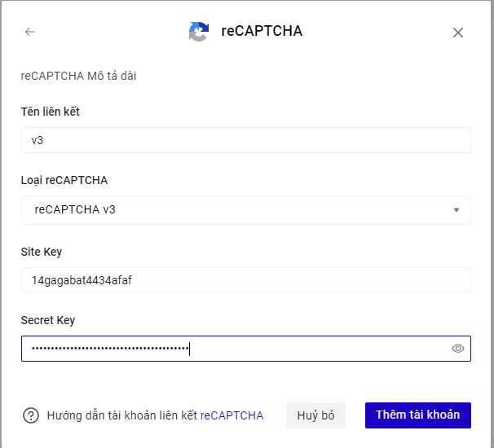Viewport: 494px width, 448px height.
Task: Click the reCAPTCHA logo icon
Action: click(x=199, y=32)
